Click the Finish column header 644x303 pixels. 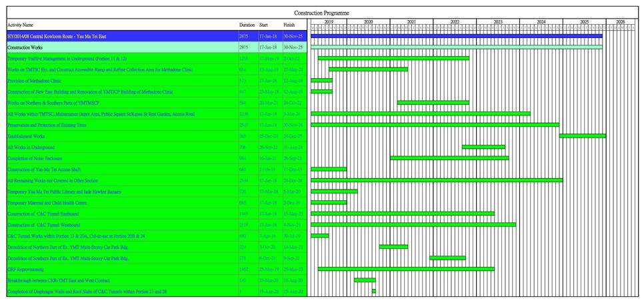289,25
